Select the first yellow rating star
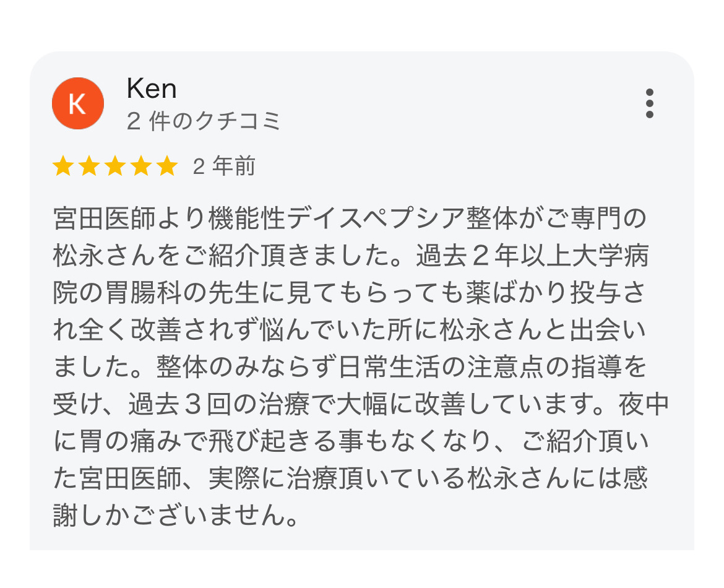724x588 pixels. tap(62, 166)
